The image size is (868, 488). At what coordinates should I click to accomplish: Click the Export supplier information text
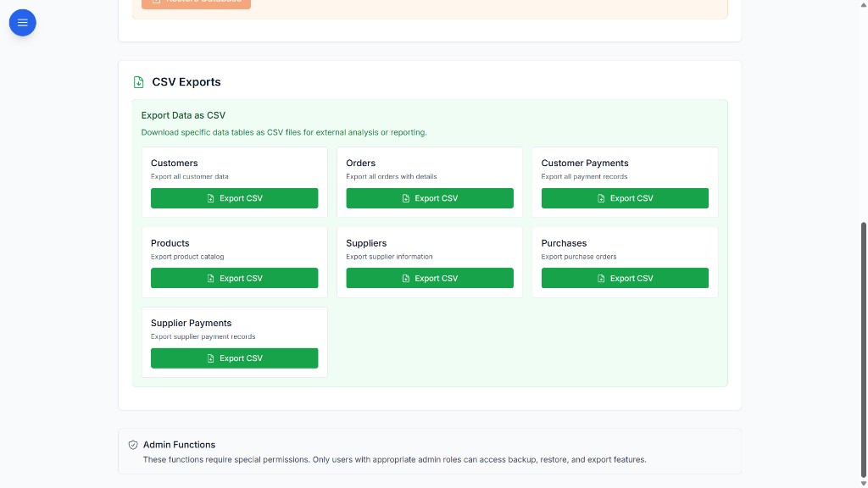389,257
